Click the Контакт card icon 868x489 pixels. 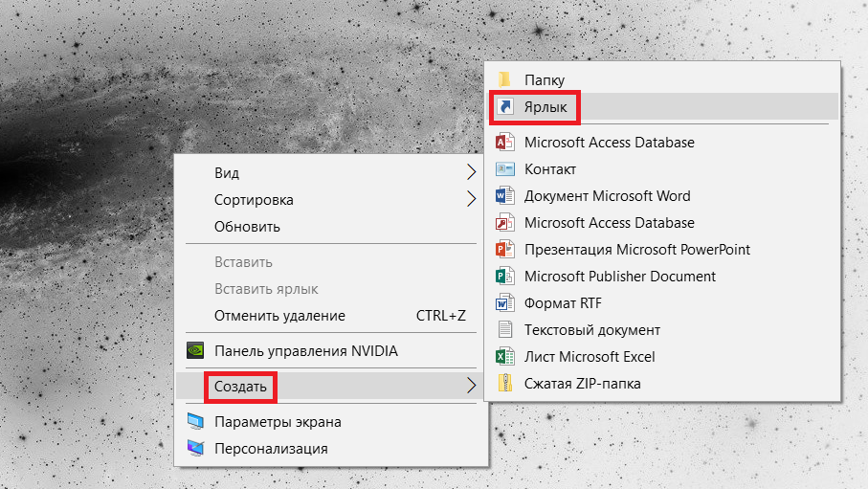pyautogui.click(x=505, y=169)
